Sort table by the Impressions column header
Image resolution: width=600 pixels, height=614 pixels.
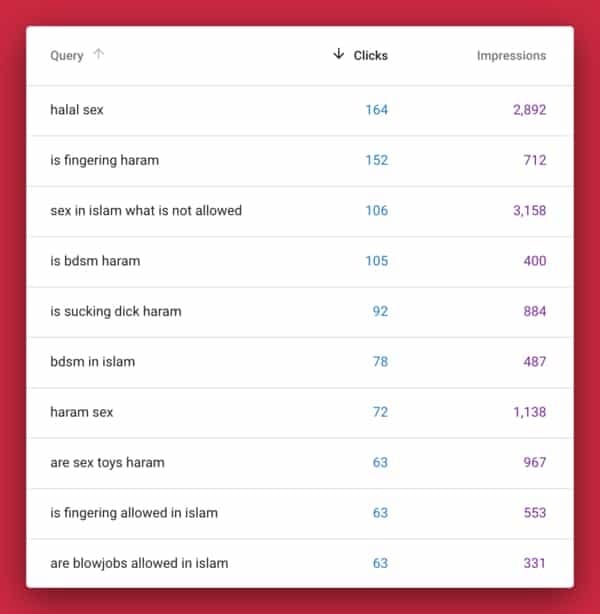[x=511, y=56]
